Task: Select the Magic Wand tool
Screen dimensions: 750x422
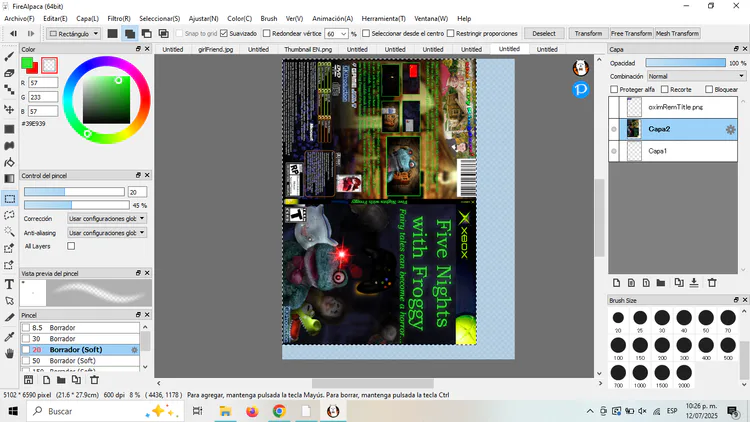Action: tap(9, 232)
